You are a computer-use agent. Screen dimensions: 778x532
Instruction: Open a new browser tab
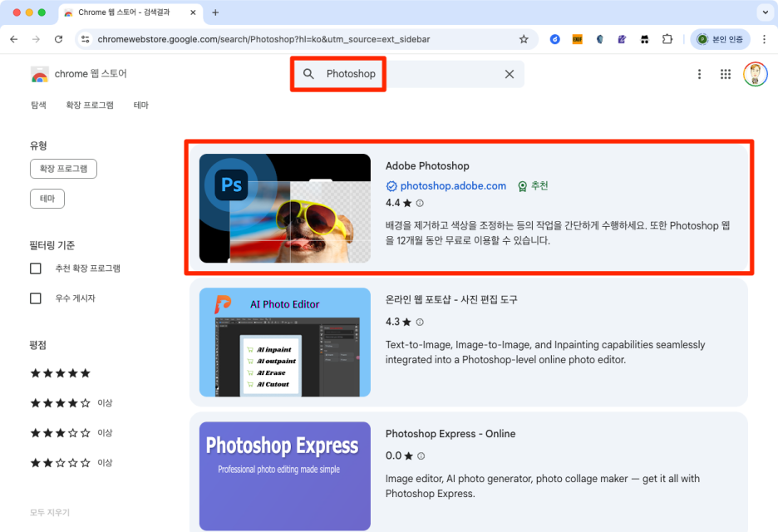tap(215, 12)
